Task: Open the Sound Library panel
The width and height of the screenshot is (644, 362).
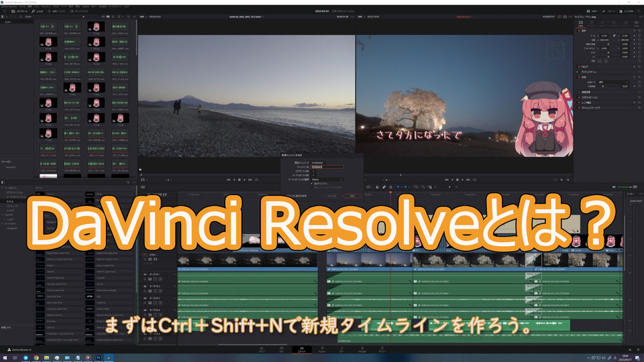Action: (78, 11)
